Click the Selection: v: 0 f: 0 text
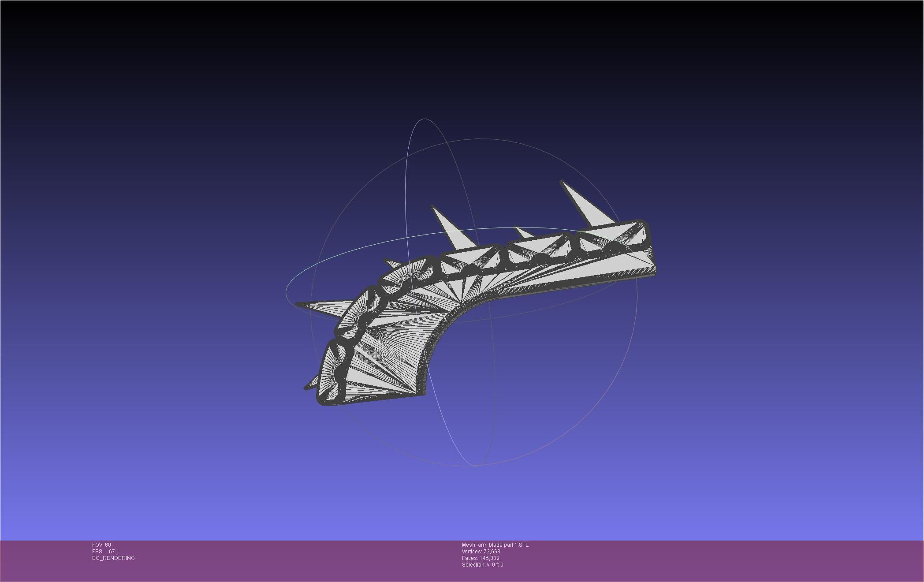 pos(482,565)
